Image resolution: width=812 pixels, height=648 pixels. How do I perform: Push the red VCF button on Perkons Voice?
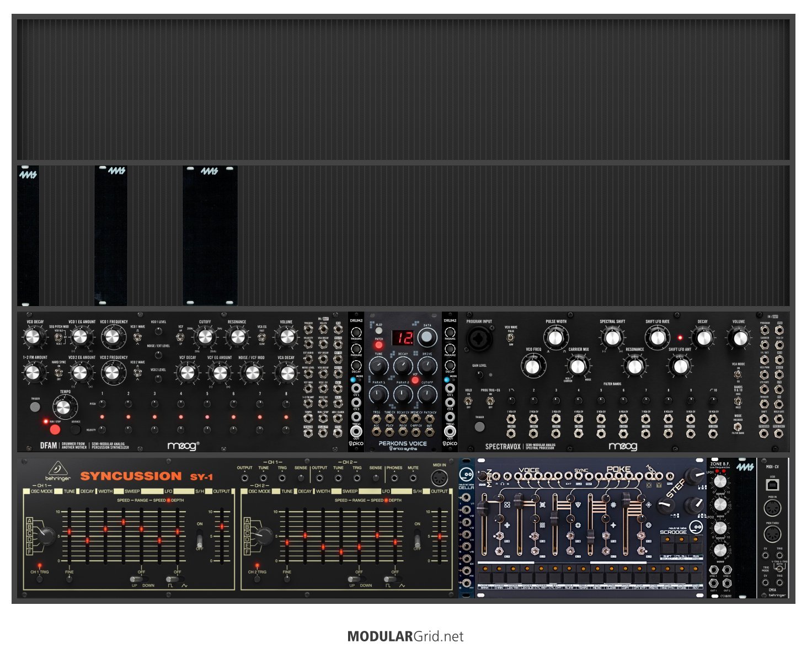point(414,381)
